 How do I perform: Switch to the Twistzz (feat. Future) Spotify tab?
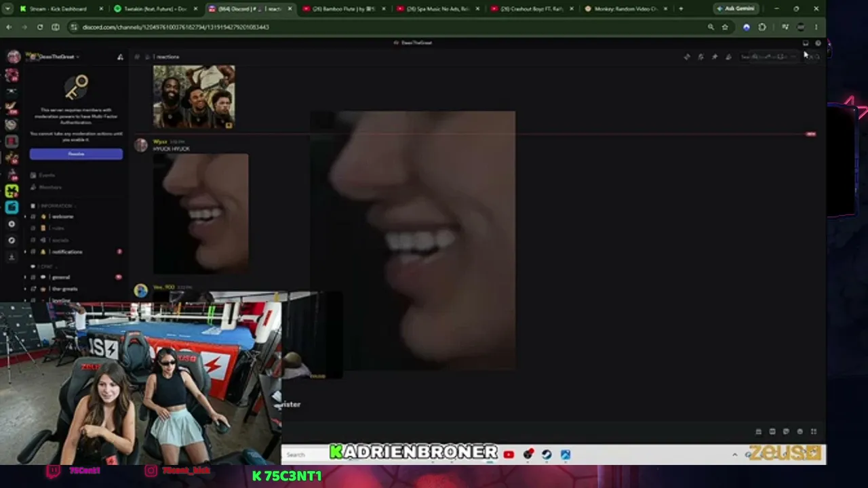[x=155, y=9]
